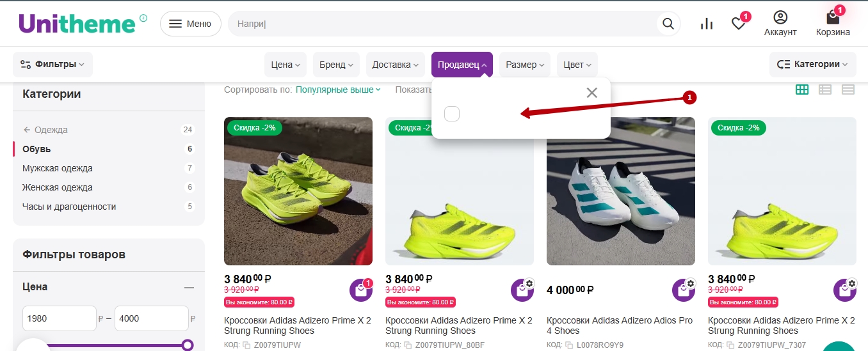The width and height of the screenshot is (868, 351).
Task: Close the Продавец popup with X
Action: (592, 93)
